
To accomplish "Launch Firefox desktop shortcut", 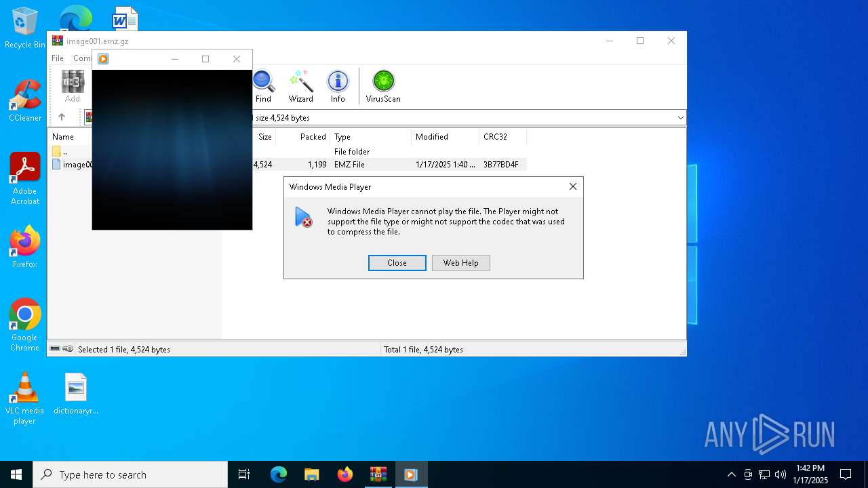I will 24,247.
